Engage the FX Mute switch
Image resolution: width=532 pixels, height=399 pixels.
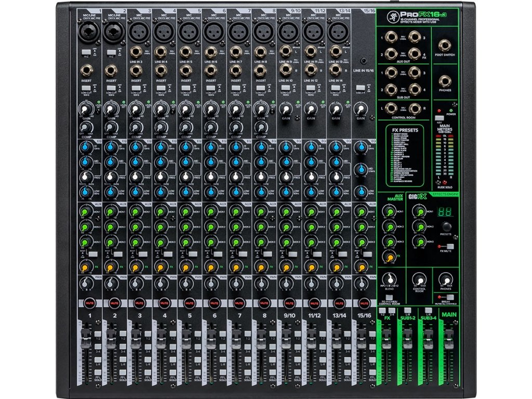tap(450, 246)
